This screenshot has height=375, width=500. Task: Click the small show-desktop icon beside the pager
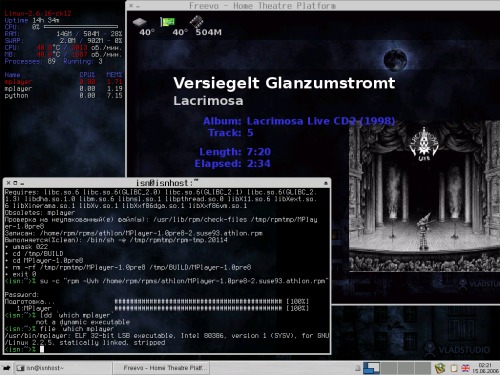tap(358, 368)
